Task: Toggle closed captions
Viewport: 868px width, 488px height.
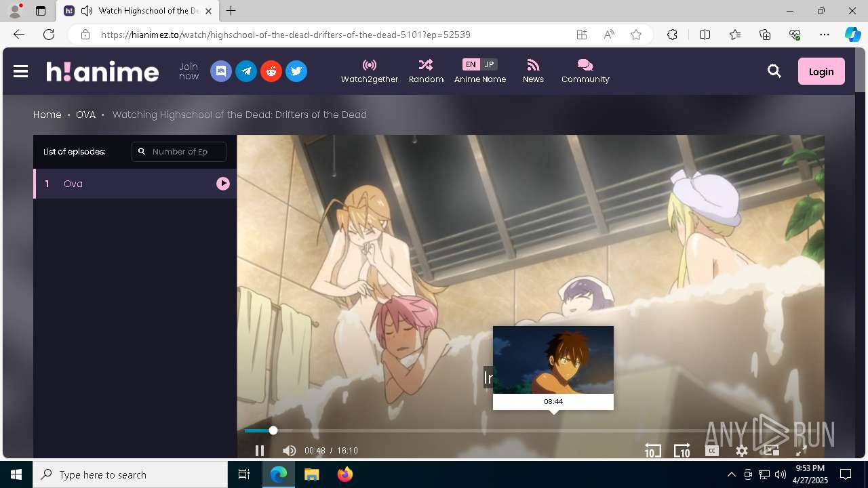Action: (712, 451)
